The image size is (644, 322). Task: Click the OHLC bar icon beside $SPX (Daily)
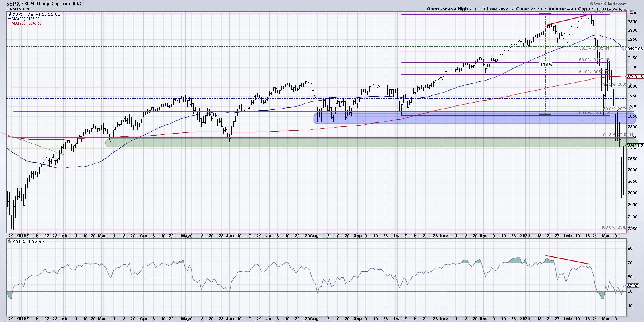click(8, 14)
